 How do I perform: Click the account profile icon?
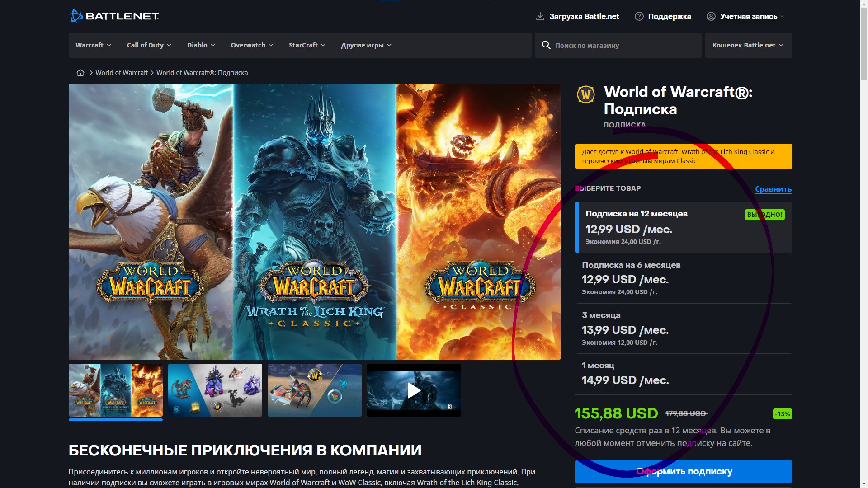coord(711,16)
